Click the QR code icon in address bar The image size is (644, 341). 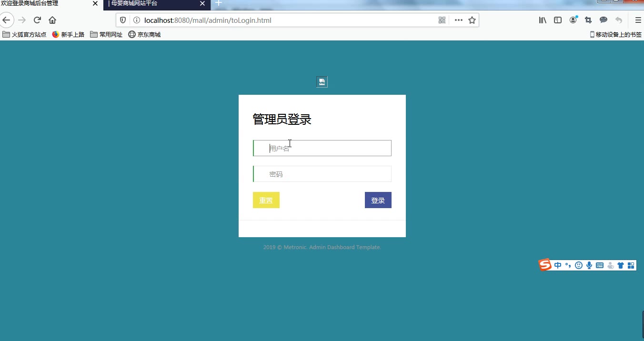(x=442, y=20)
